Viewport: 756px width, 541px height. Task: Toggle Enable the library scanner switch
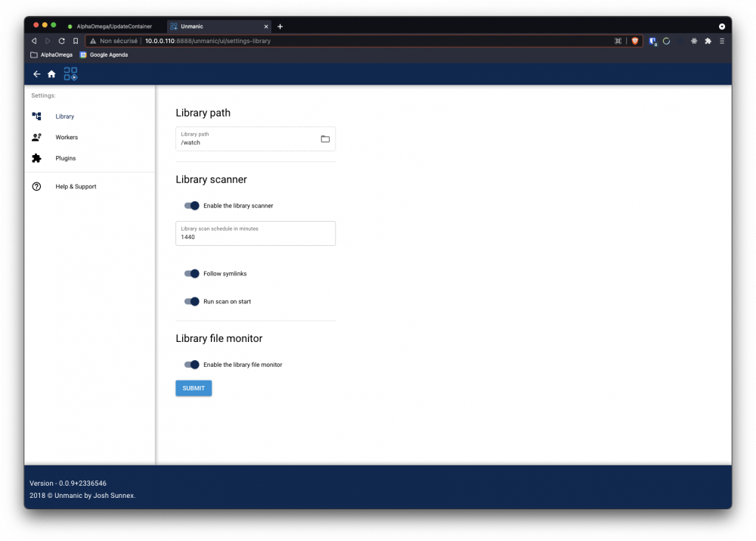[x=191, y=206]
